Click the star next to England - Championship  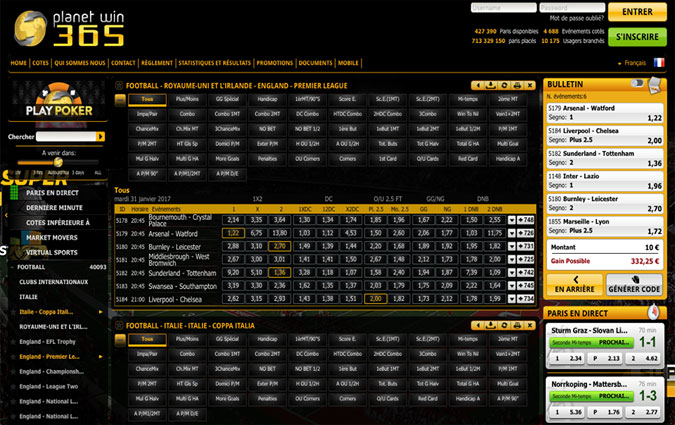click(x=13, y=372)
